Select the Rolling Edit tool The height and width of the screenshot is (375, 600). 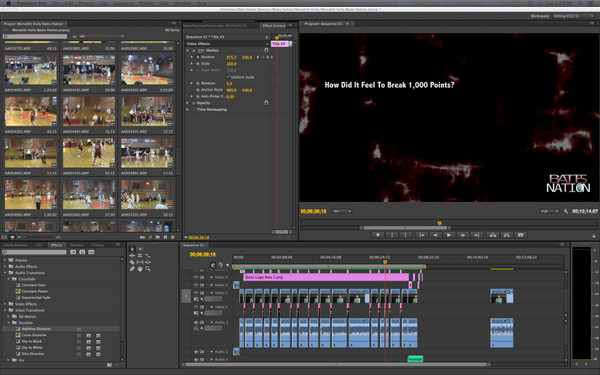[x=140, y=255]
